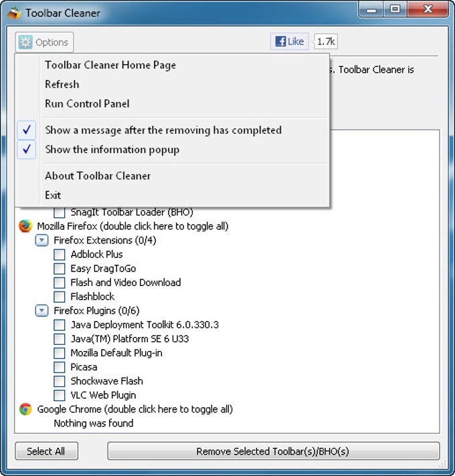Minimize the Toolbar Cleaner window
Image resolution: width=455 pixels, height=476 pixels.
(x=371, y=9)
